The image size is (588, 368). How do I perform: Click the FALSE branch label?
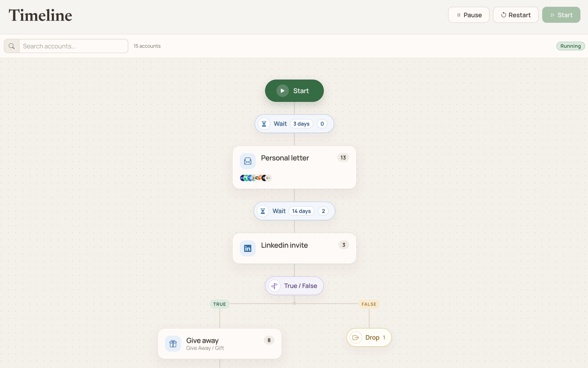pyautogui.click(x=369, y=304)
